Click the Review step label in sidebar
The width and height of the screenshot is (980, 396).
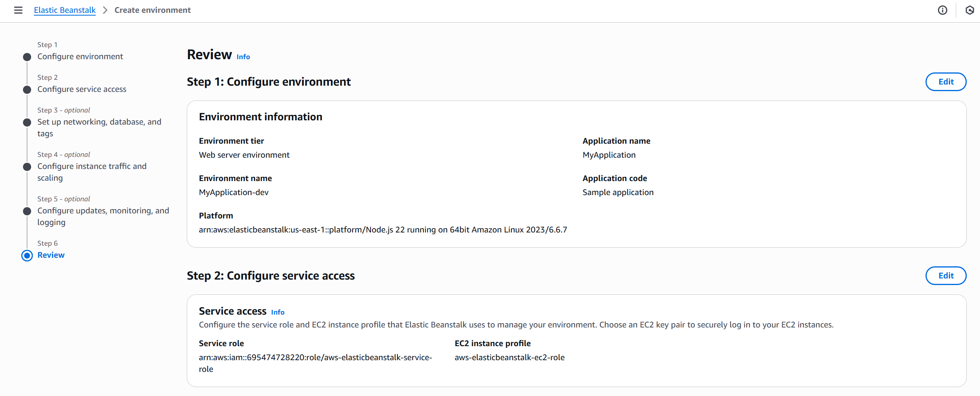click(51, 255)
